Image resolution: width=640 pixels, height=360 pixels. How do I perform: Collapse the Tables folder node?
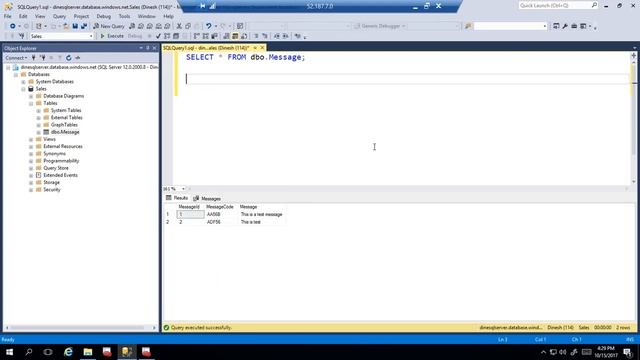coord(31,103)
